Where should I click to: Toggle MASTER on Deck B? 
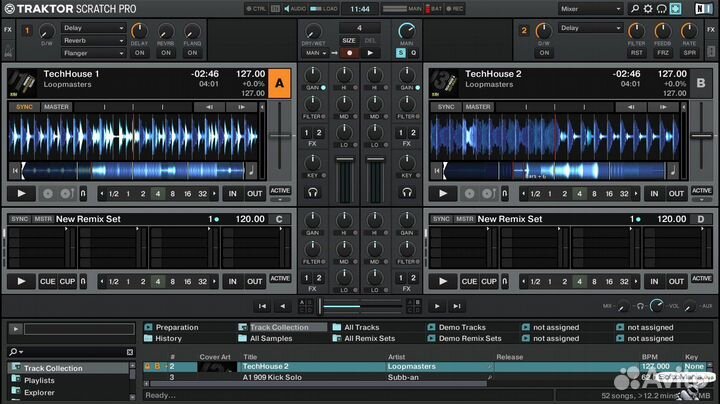pyautogui.click(x=478, y=107)
